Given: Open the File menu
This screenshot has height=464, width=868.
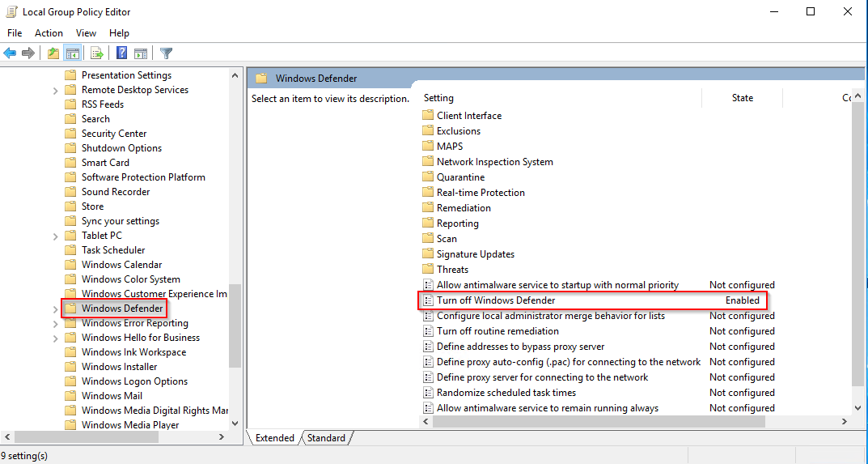Looking at the screenshot, I should [x=15, y=33].
